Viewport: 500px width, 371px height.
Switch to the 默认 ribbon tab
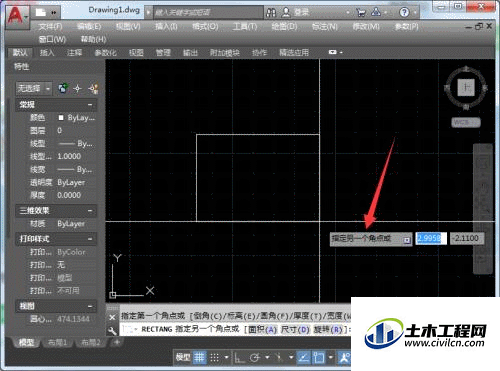pos(20,52)
